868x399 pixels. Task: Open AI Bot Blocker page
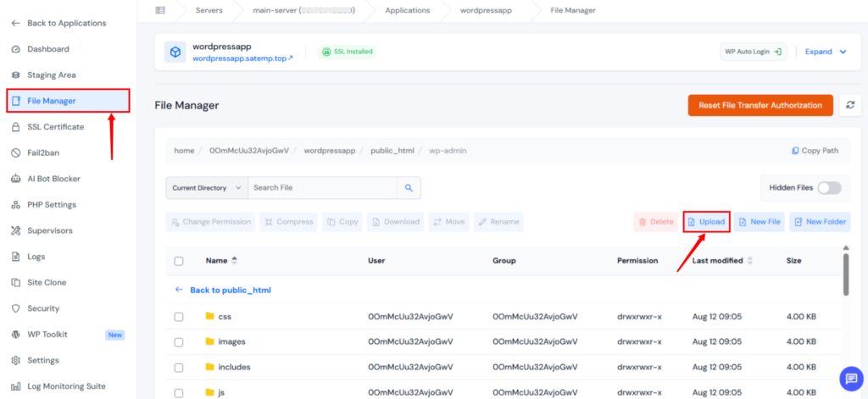pos(53,179)
